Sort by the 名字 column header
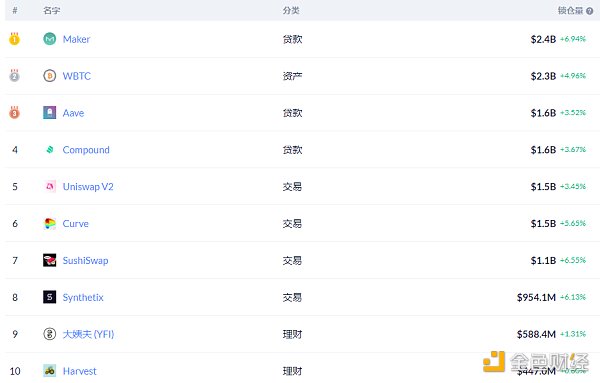 click(51, 10)
